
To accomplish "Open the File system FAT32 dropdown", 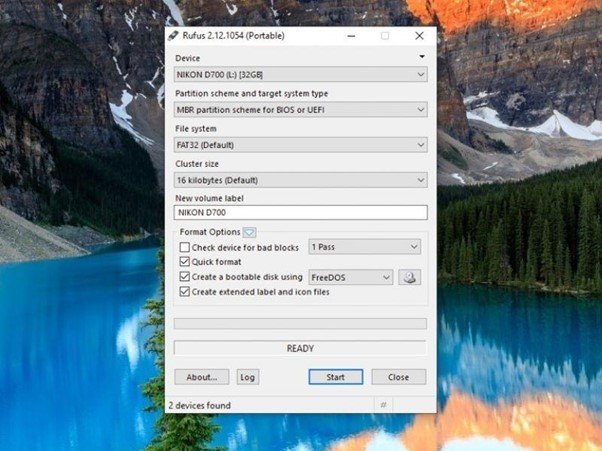I will 300,145.
